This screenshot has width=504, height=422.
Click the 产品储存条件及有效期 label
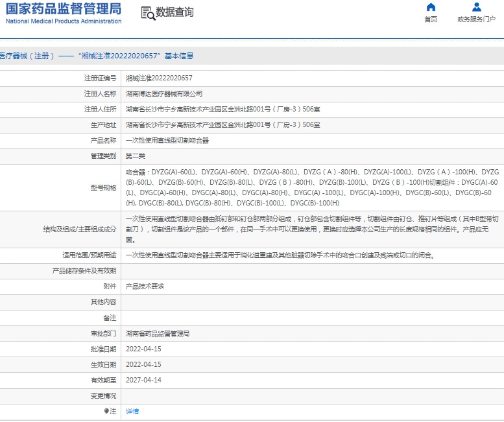click(84, 271)
